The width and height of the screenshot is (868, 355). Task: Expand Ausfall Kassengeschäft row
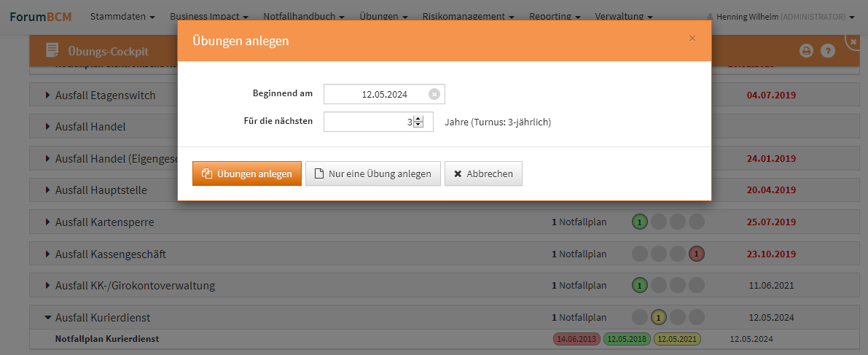pos(48,254)
